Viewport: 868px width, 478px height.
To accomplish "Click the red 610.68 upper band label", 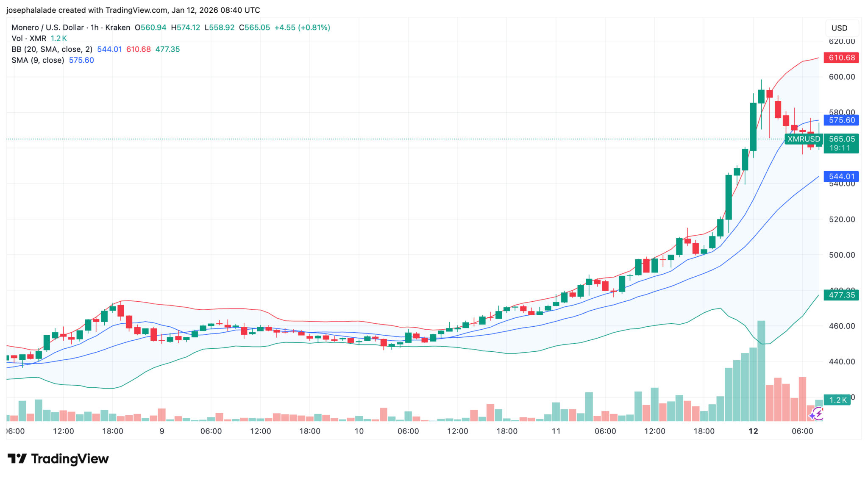I will pyautogui.click(x=841, y=58).
